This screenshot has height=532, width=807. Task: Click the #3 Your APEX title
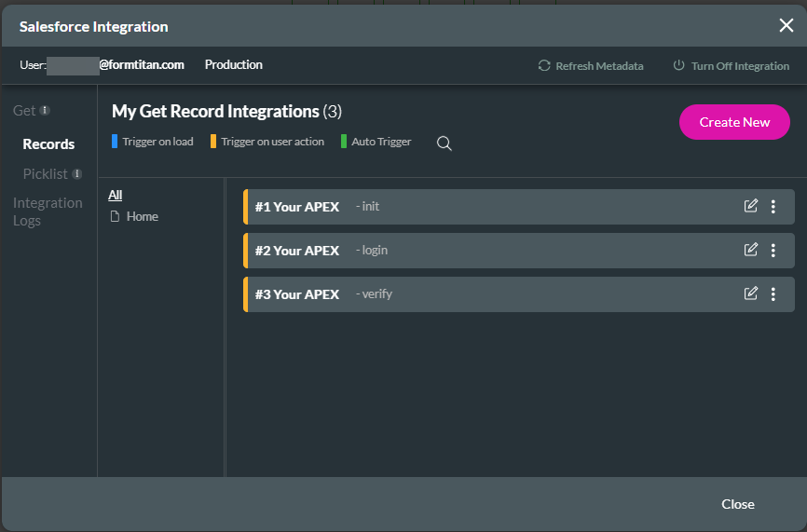pyautogui.click(x=297, y=294)
